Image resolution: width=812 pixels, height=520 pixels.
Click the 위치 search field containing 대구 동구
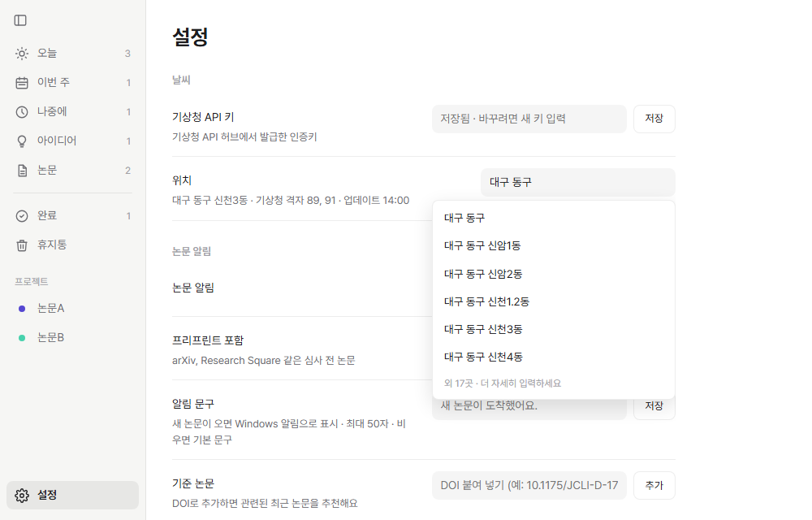pos(578,182)
